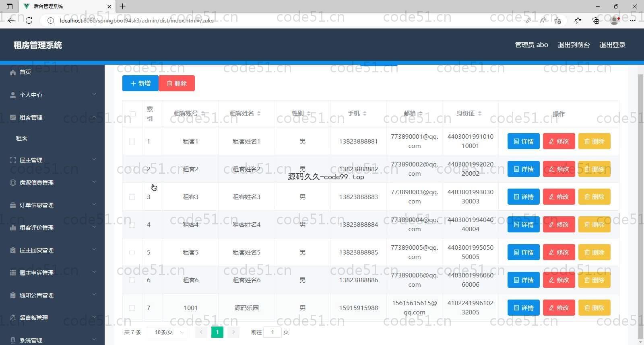Select page 1 in pagination
The width and height of the screenshot is (644, 345).
point(217,332)
